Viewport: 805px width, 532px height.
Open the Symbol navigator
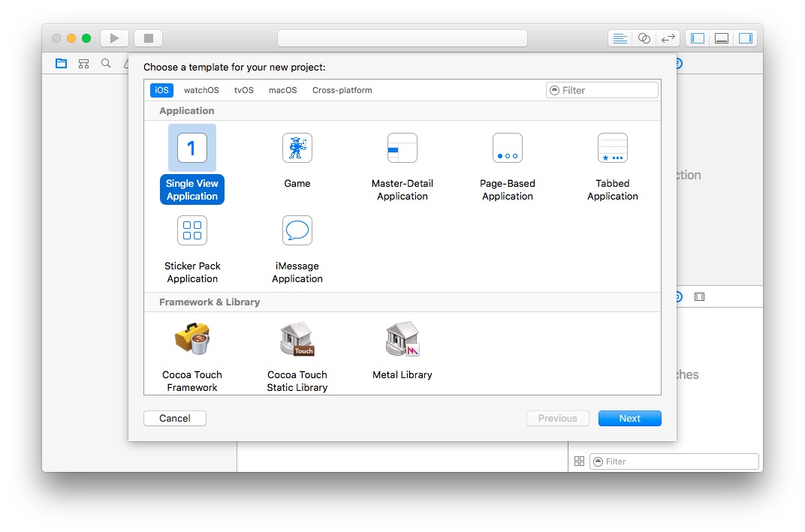[83, 64]
